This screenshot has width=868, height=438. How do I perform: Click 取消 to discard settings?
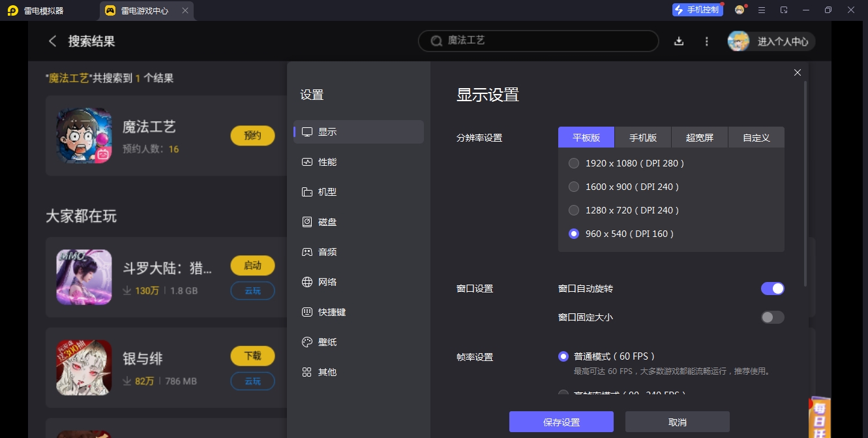point(678,422)
